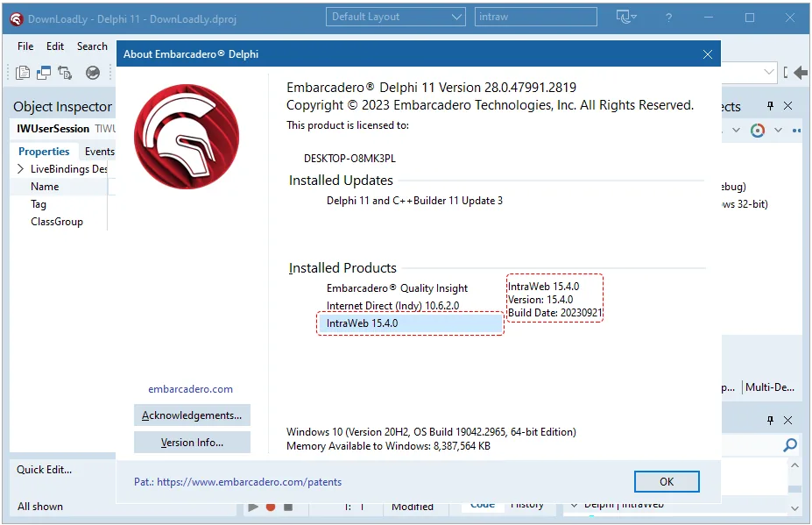The width and height of the screenshot is (812, 525).
Task: Click the Acknowledgements button
Action: (x=192, y=415)
